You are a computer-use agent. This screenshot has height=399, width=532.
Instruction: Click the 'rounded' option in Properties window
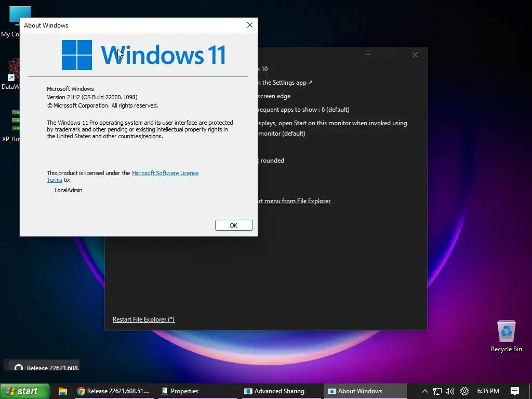pyautogui.click(x=271, y=161)
